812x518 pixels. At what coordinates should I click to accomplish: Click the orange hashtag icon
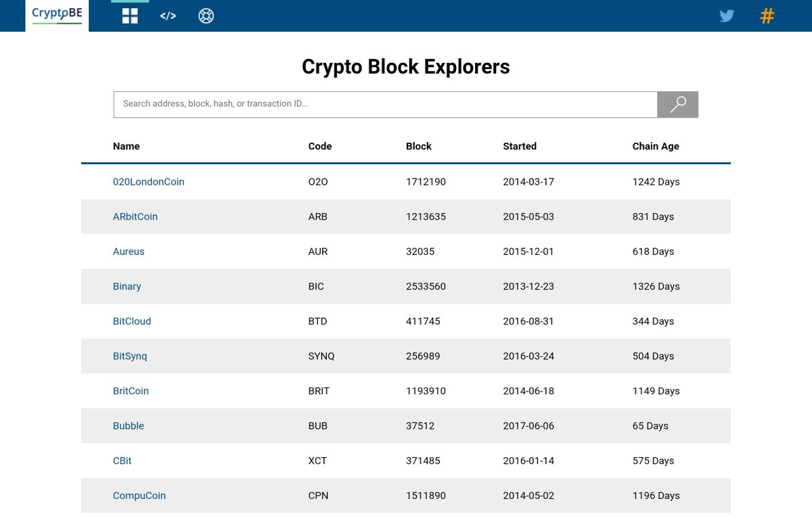pos(767,16)
